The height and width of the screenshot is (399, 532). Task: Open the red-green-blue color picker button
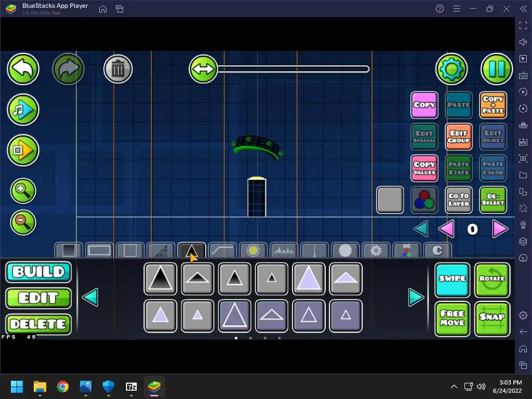(424, 200)
